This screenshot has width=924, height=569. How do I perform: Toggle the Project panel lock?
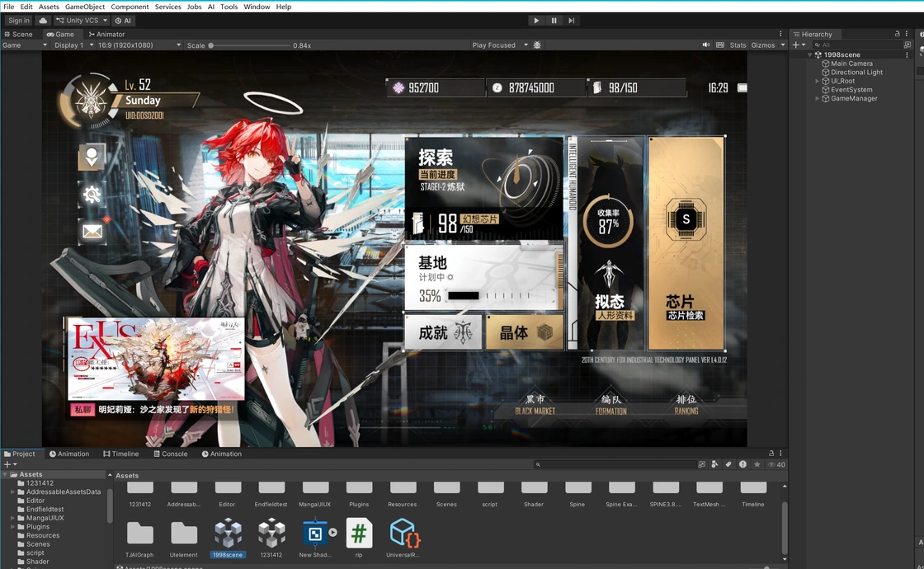click(x=771, y=454)
